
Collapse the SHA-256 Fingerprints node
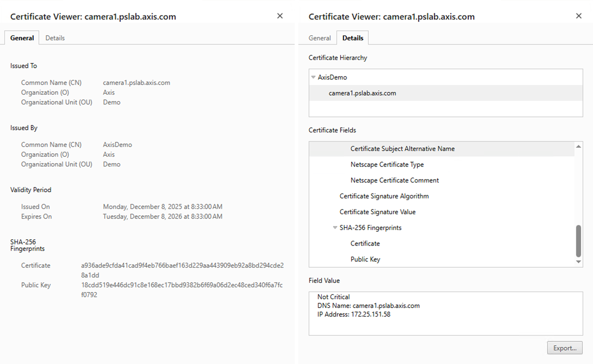(x=335, y=228)
